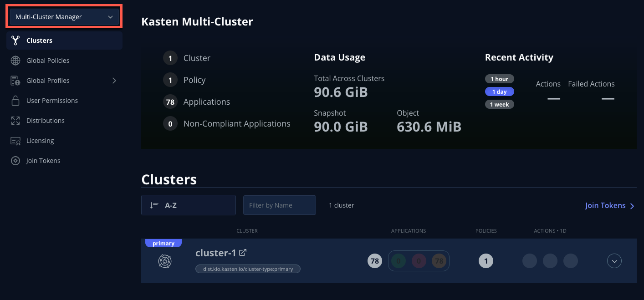Screen dimensions: 644x300
Task: Click the Failed Actions label
Action: click(x=591, y=84)
